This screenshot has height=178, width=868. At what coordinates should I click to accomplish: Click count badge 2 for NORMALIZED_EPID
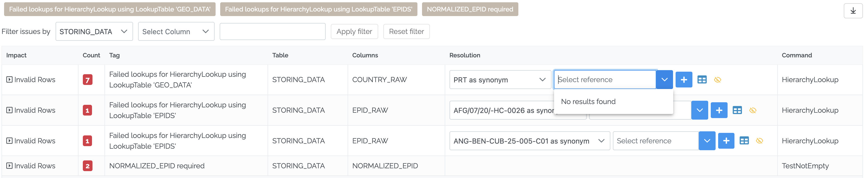88,166
